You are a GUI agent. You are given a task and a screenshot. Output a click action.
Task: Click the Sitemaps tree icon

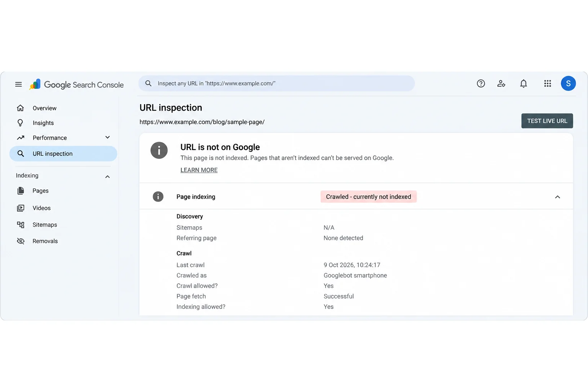click(21, 225)
